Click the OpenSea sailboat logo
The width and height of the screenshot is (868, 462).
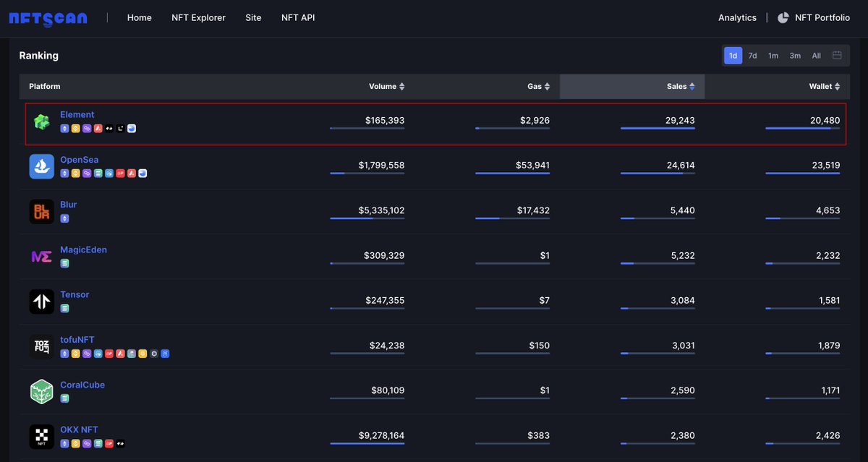[x=42, y=166]
